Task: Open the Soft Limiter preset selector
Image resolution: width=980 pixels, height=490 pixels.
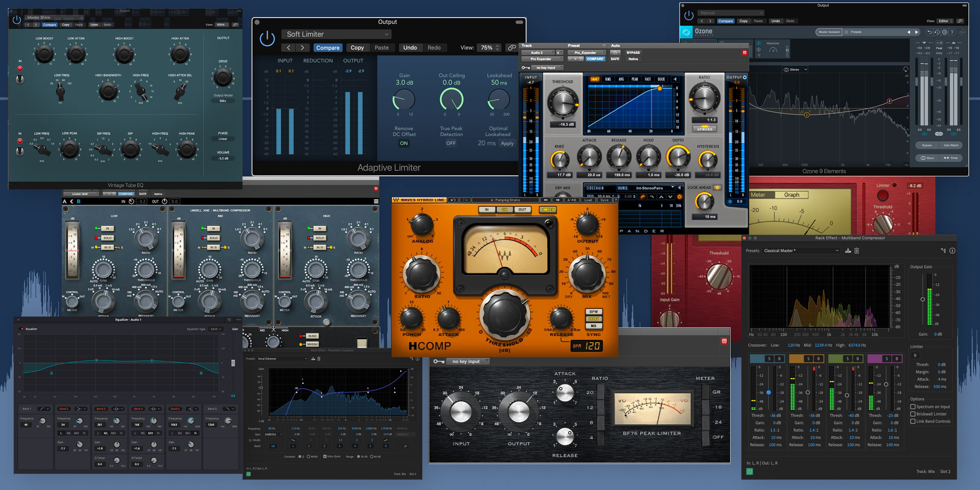Action: click(x=336, y=34)
